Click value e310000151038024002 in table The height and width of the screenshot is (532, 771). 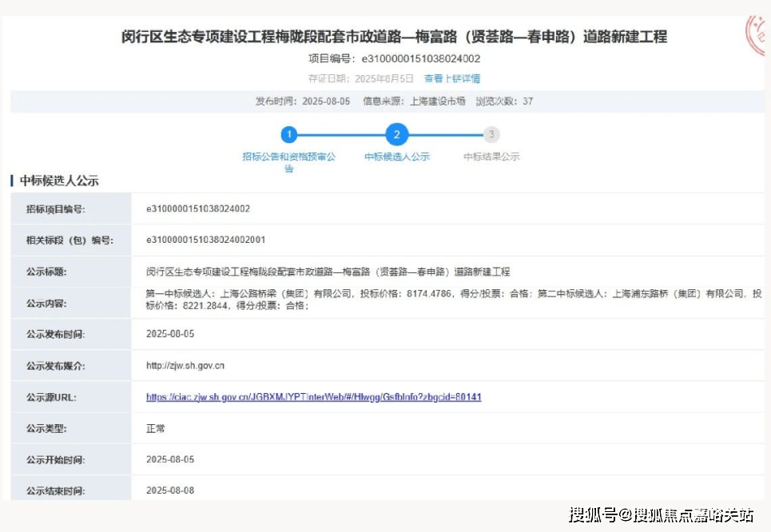click(198, 209)
